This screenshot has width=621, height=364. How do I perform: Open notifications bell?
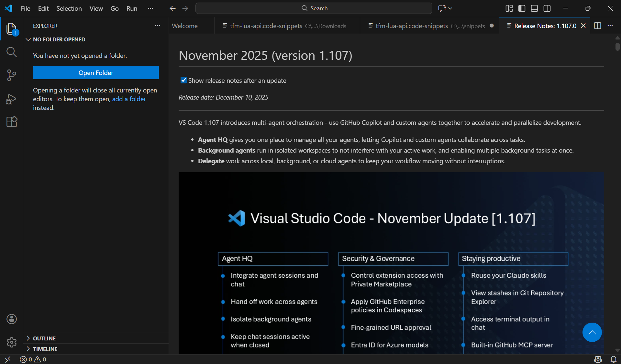613,359
